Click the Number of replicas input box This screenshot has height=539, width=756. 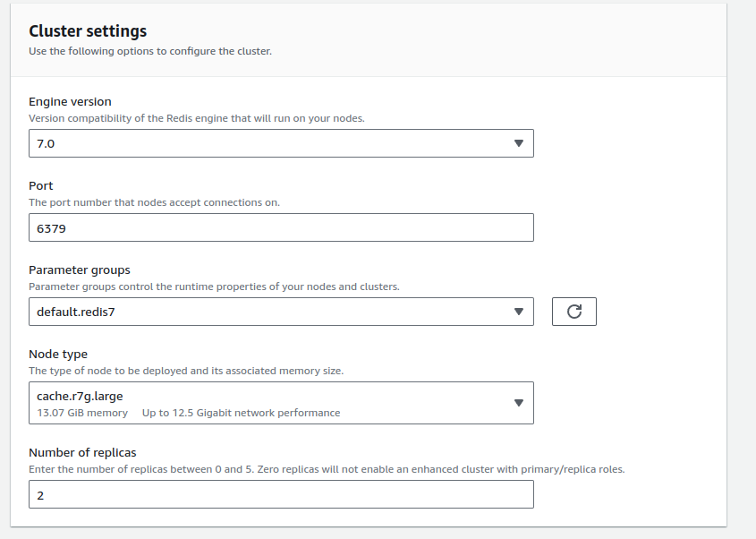[x=281, y=494]
